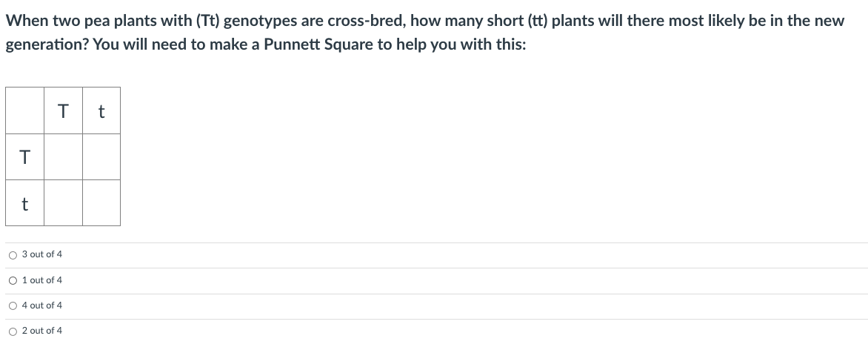The height and width of the screenshot is (350, 868).
Task: Click the row header cell with capital T
Action: 25,156
